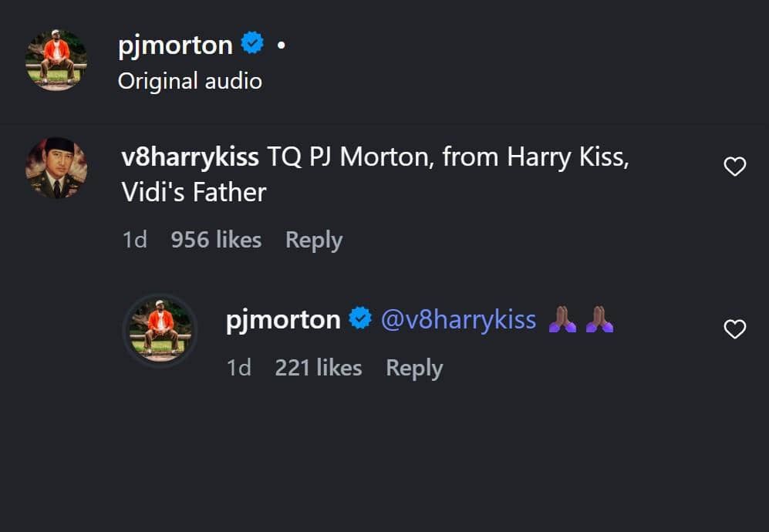
Task: Open the @v8harrykiss mention link
Action: (x=460, y=318)
